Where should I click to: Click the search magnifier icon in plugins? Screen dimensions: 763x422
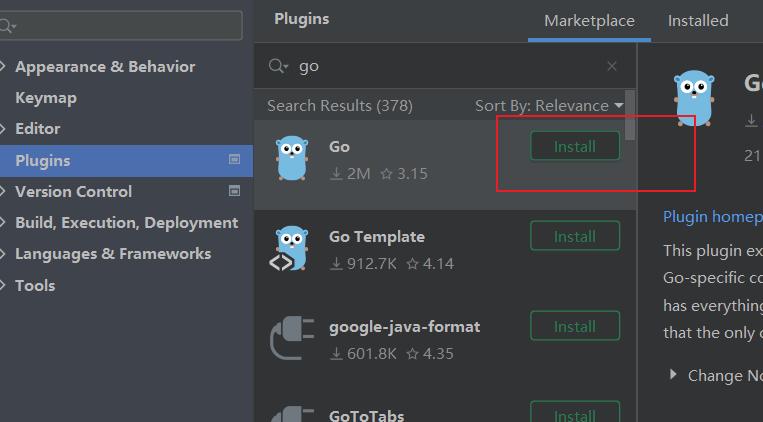click(x=278, y=67)
